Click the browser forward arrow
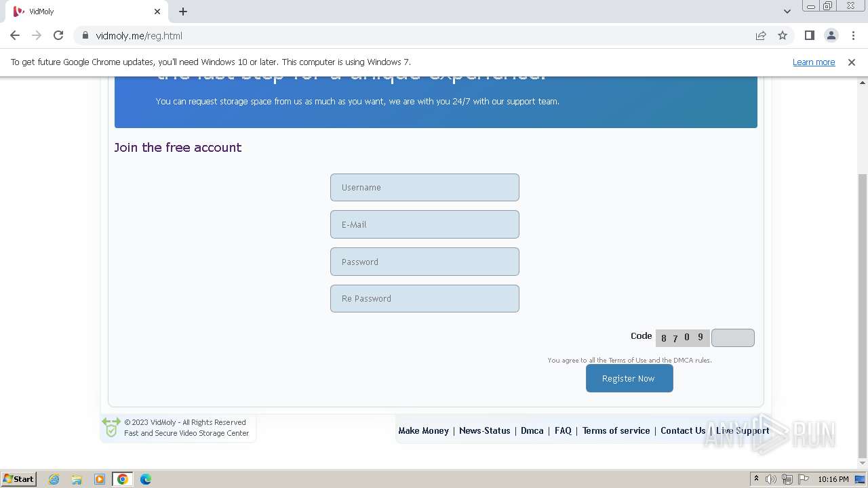The width and height of the screenshot is (868, 488). point(37,35)
